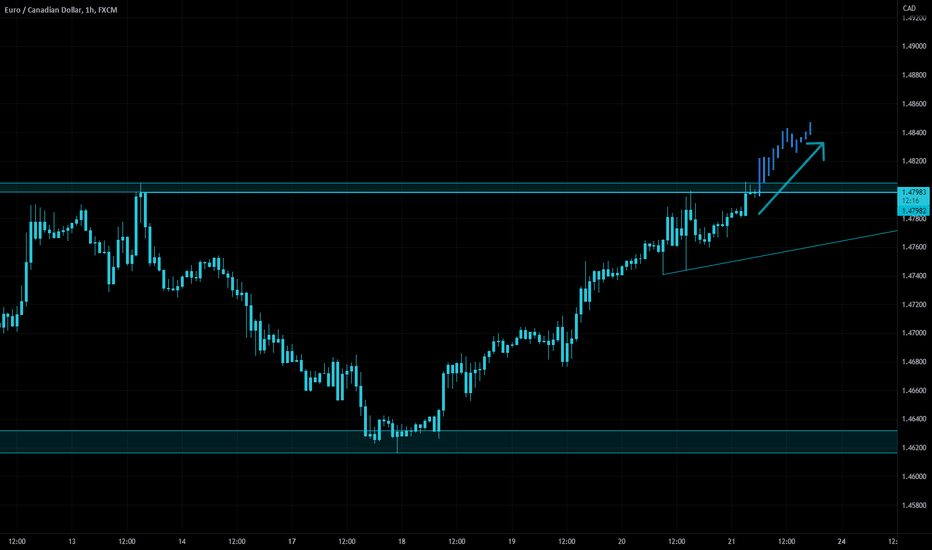Screen dimensions: 932x550
Task: Click the 1.47600 price axis label
Action: (914, 247)
